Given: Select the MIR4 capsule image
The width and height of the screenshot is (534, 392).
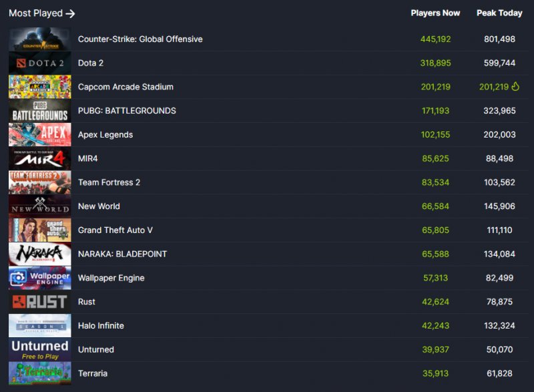Looking at the screenshot, I should (x=39, y=158).
